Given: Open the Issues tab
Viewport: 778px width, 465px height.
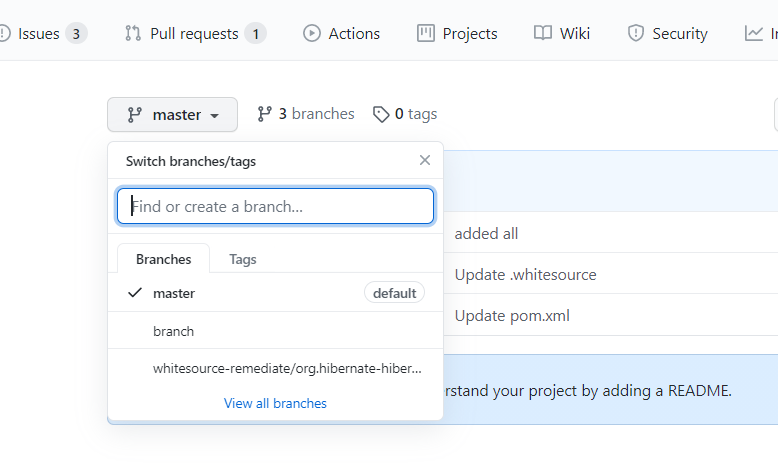Looking at the screenshot, I should click(x=39, y=33).
